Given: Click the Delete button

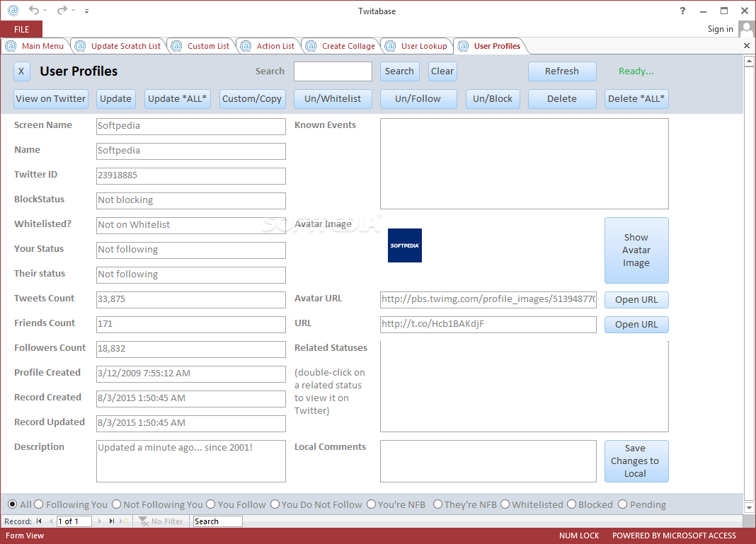Looking at the screenshot, I should [x=562, y=99].
